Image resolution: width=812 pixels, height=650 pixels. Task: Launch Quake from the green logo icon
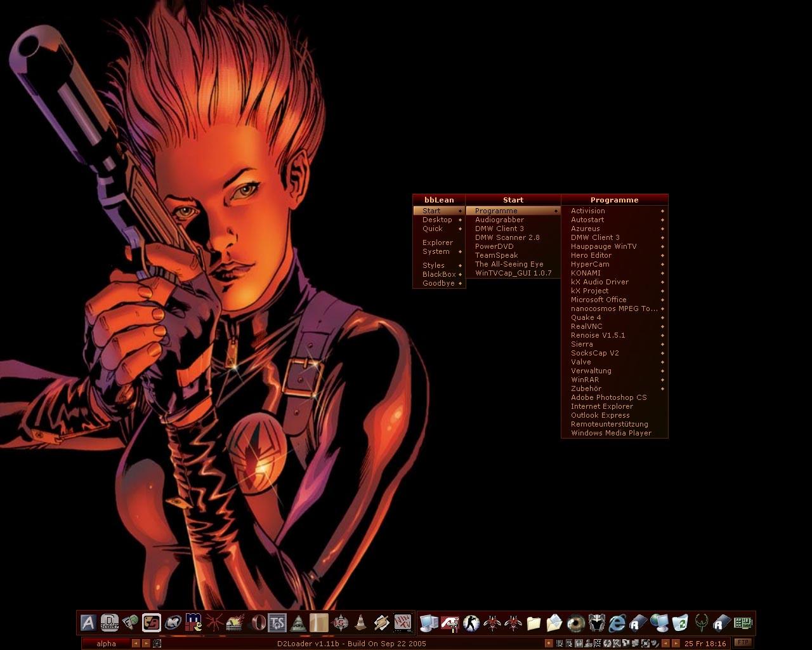pyautogui.click(x=701, y=623)
